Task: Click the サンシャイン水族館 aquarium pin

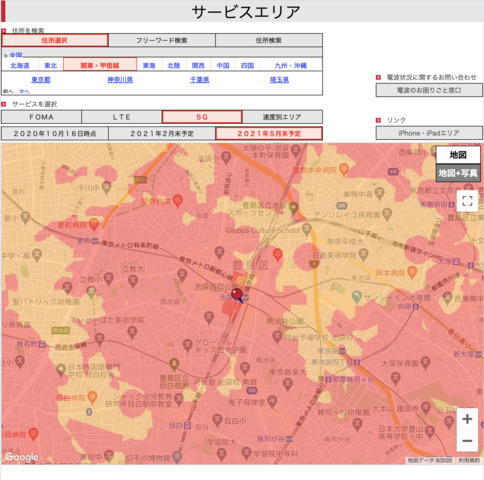Action: click(357, 297)
